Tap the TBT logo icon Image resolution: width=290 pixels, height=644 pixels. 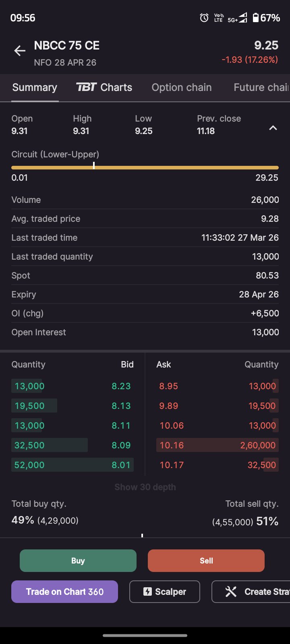(x=87, y=87)
